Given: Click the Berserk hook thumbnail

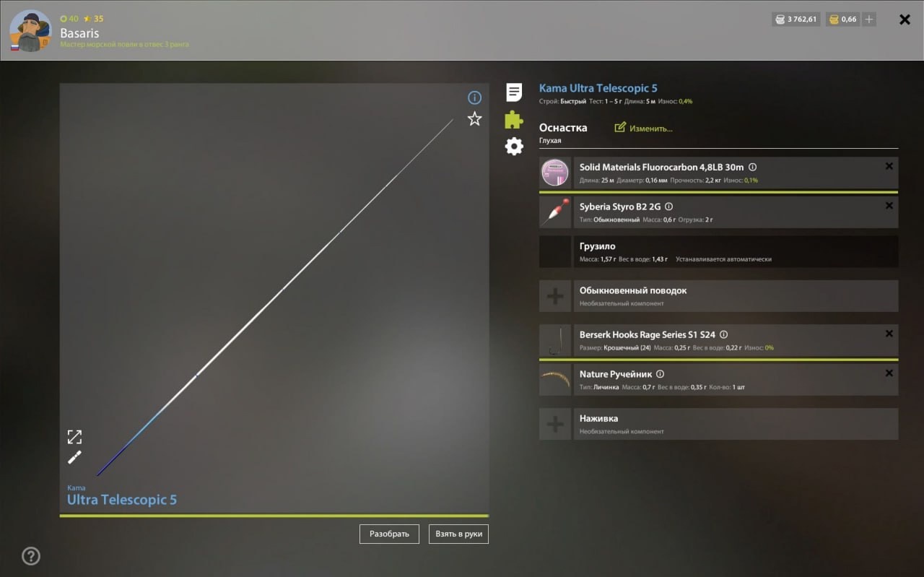Looking at the screenshot, I should [555, 340].
